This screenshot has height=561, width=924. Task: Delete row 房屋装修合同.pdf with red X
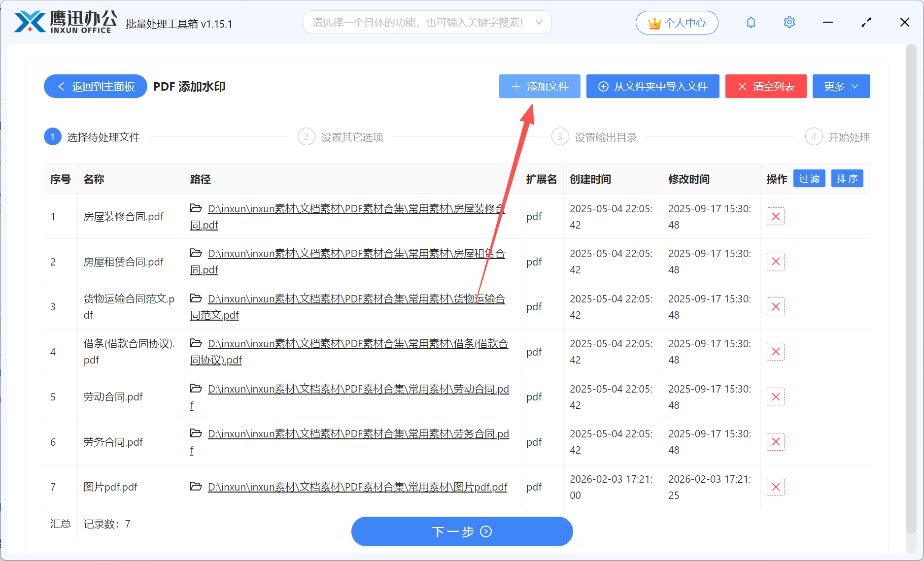775,216
